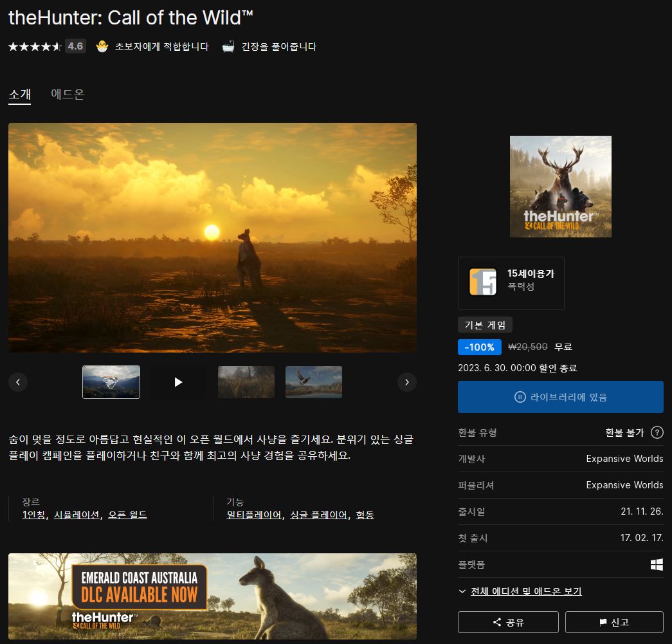Image resolution: width=672 pixels, height=644 pixels.
Task: Click the sale end date text
Action: (x=517, y=368)
